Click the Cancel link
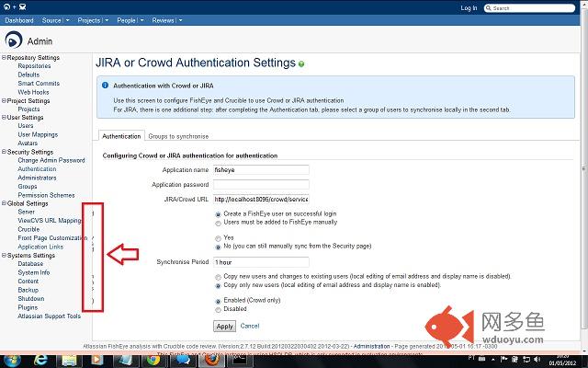588x368 pixels. pyautogui.click(x=250, y=326)
